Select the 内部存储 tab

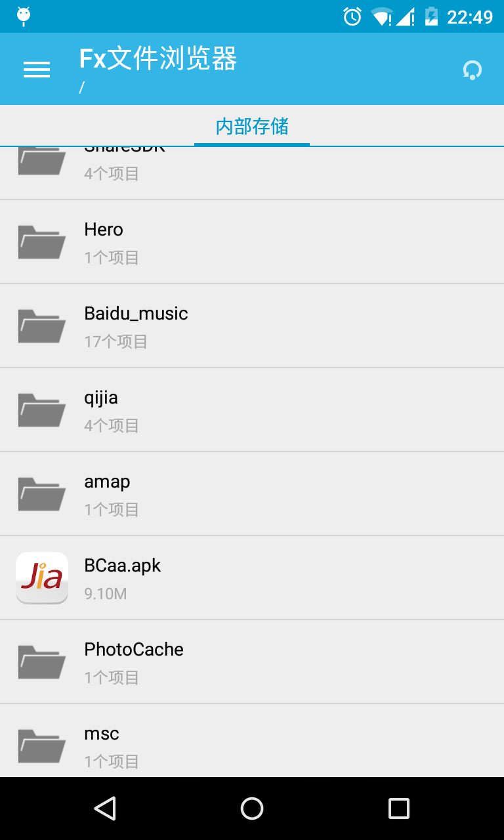(x=252, y=126)
